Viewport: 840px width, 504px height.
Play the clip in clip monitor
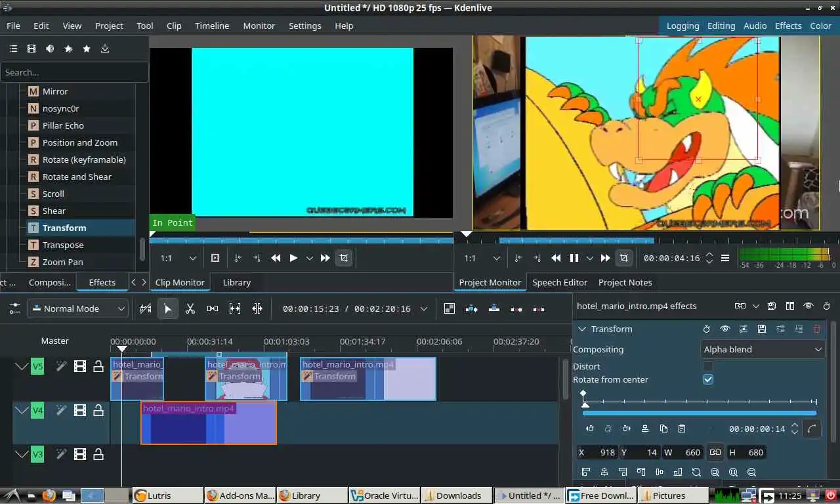[x=293, y=258]
